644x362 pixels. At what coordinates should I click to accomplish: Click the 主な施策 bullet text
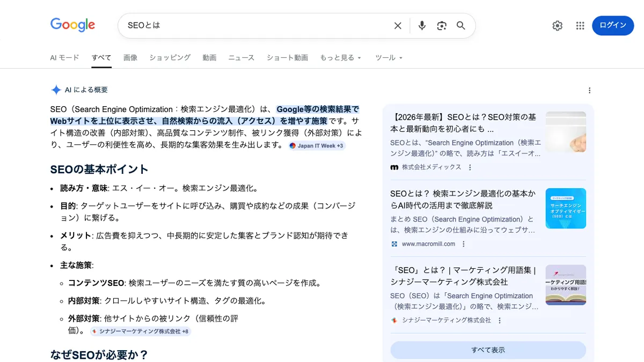tap(76, 265)
